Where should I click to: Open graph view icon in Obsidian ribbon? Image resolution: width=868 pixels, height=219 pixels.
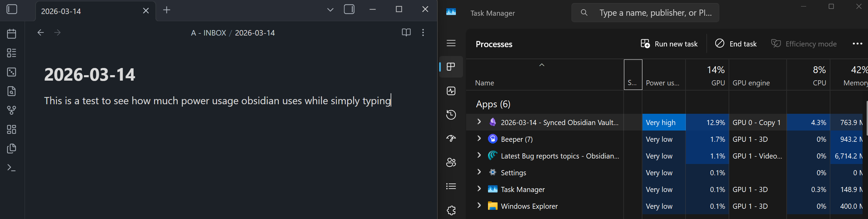(x=12, y=110)
